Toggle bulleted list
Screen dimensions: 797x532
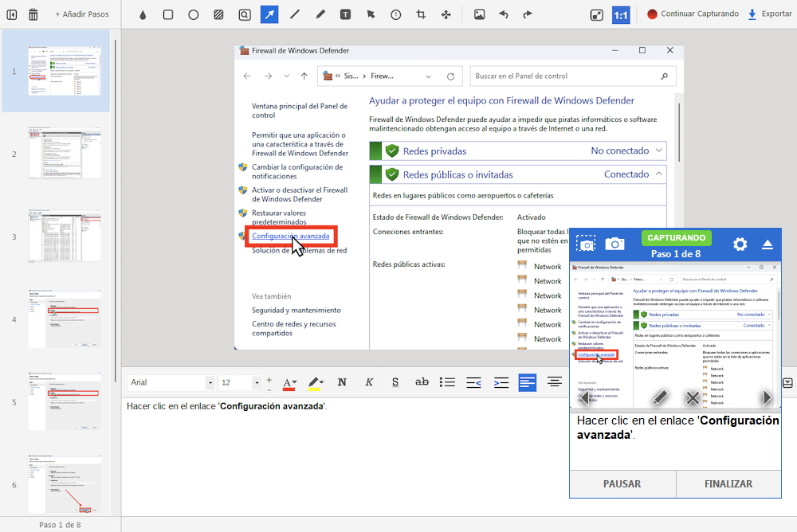pos(447,382)
